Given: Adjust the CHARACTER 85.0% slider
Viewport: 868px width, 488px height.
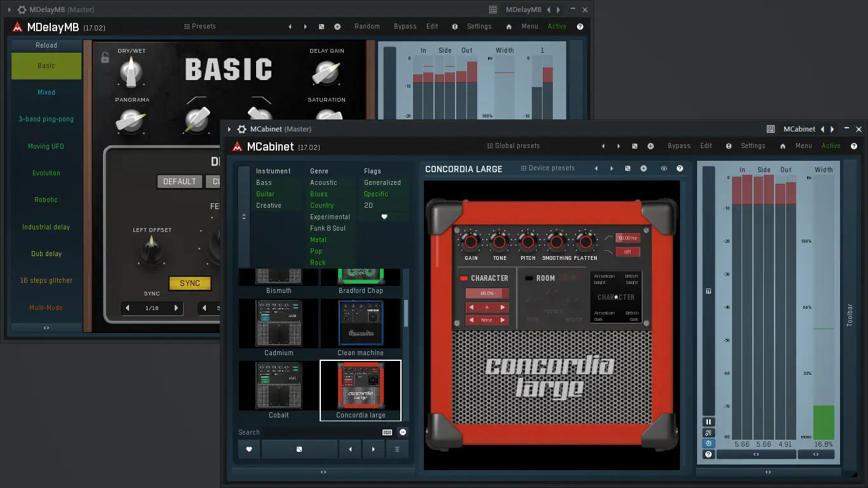Looking at the screenshot, I should coord(487,293).
